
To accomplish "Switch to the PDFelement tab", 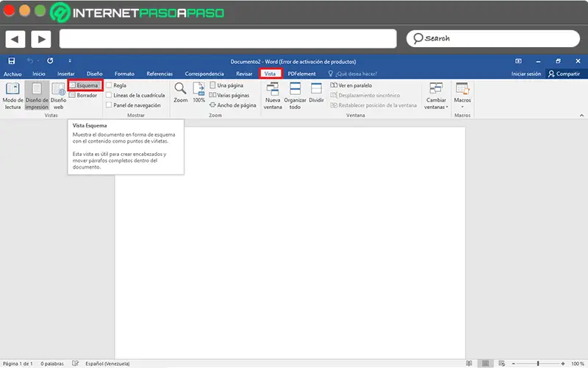I will [x=301, y=74].
